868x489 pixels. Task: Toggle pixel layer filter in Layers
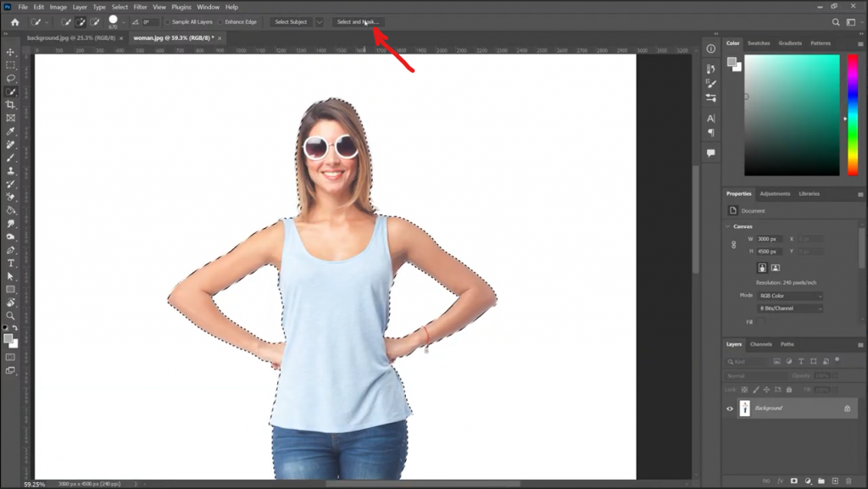pos(776,361)
